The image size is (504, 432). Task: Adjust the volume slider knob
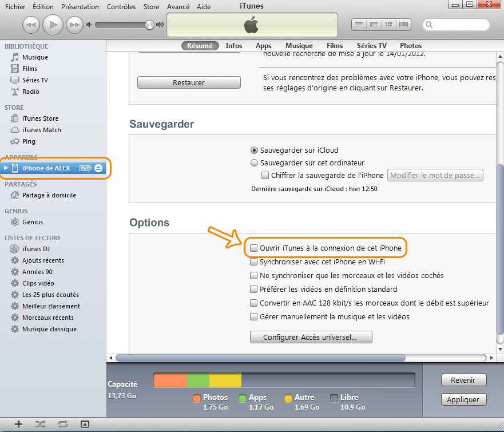coord(149,25)
